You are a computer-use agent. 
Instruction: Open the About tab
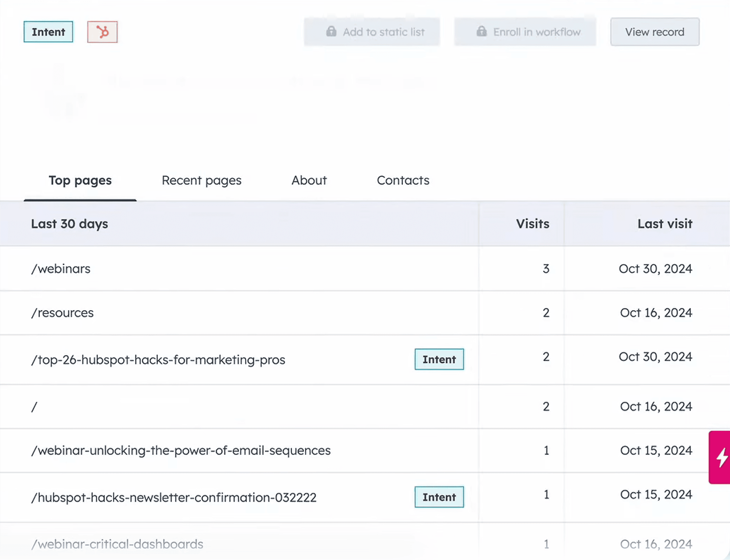click(x=309, y=181)
